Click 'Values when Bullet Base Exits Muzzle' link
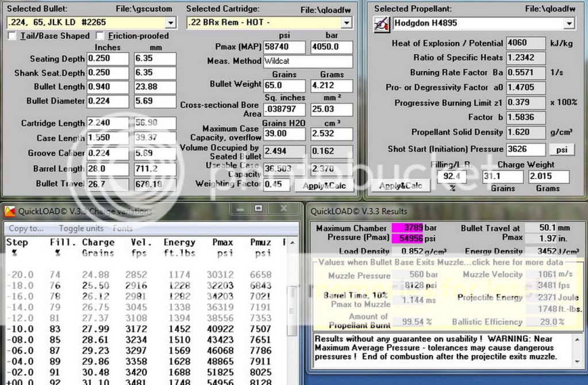This screenshot has height=385, width=588. (441, 262)
